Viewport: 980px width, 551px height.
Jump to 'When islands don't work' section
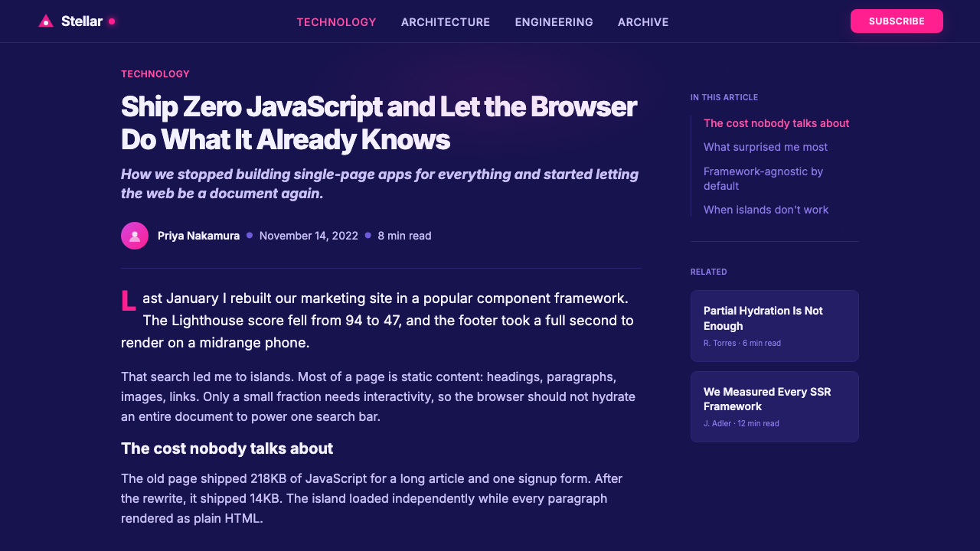pos(766,210)
